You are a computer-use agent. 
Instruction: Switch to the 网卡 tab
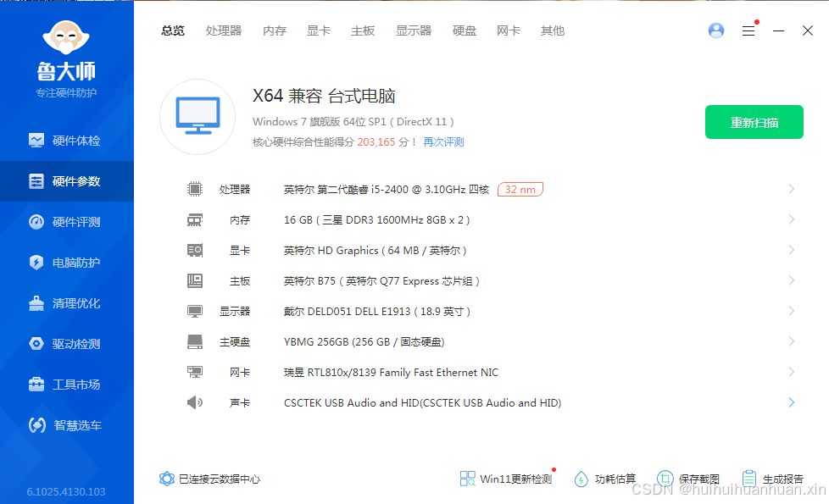click(x=509, y=30)
